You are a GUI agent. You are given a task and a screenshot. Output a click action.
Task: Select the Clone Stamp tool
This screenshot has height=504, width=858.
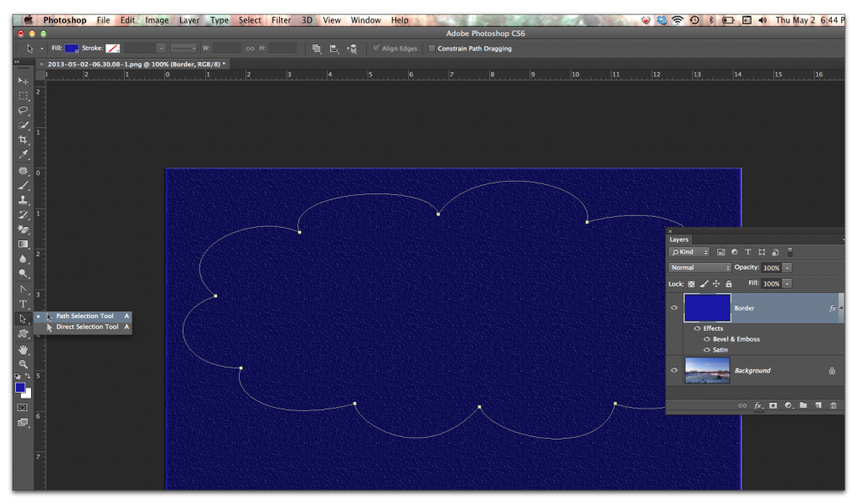(x=23, y=200)
